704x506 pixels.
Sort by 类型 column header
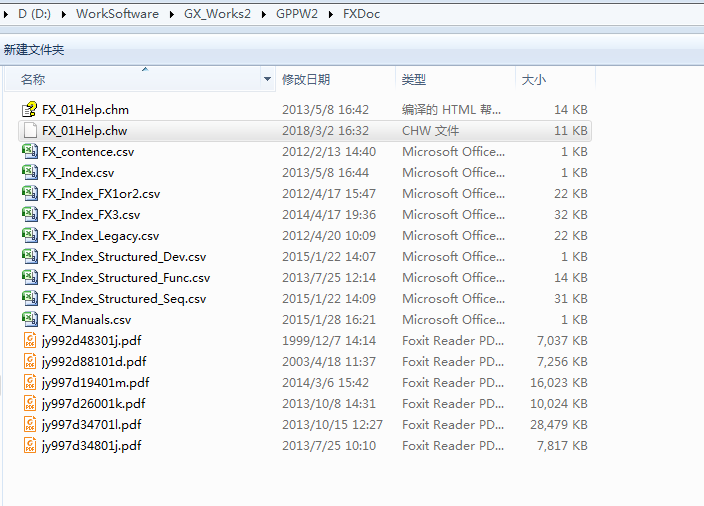414,79
